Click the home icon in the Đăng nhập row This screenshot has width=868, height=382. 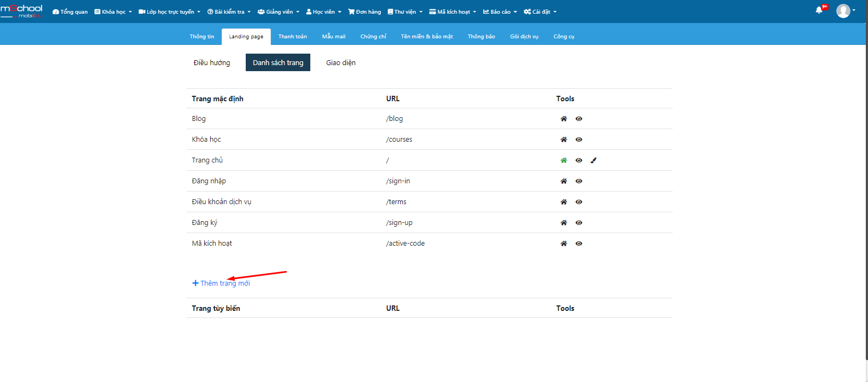pos(564,181)
